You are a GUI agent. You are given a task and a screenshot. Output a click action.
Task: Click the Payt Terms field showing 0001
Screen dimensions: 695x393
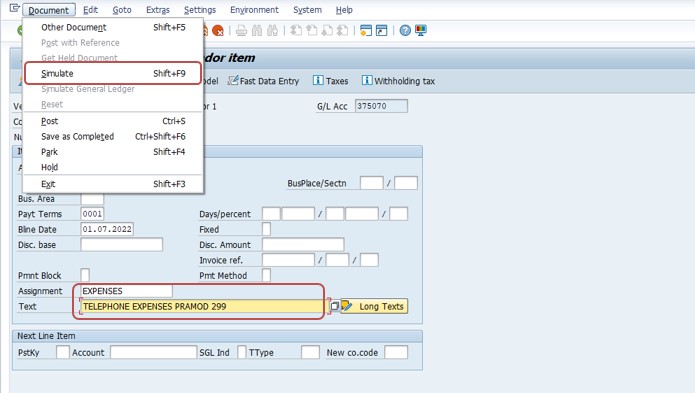tap(92, 214)
